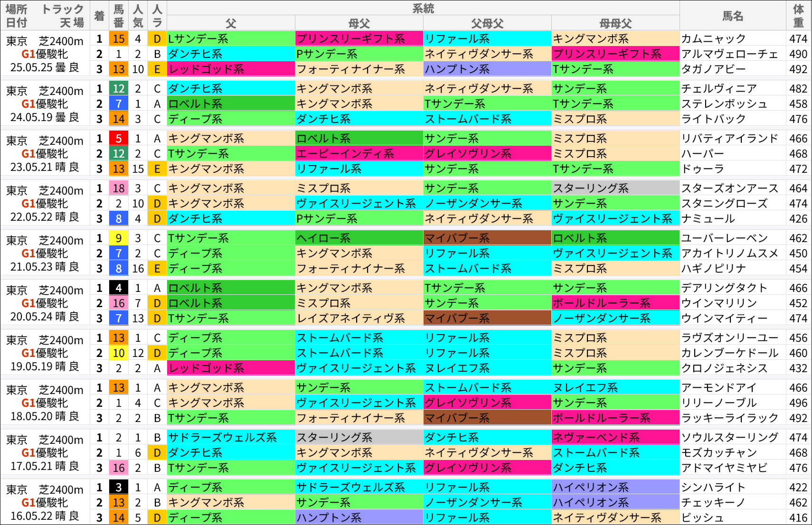Click horse name ラヴズオンリーユー
This screenshot has height=525, width=812.
[730, 338]
